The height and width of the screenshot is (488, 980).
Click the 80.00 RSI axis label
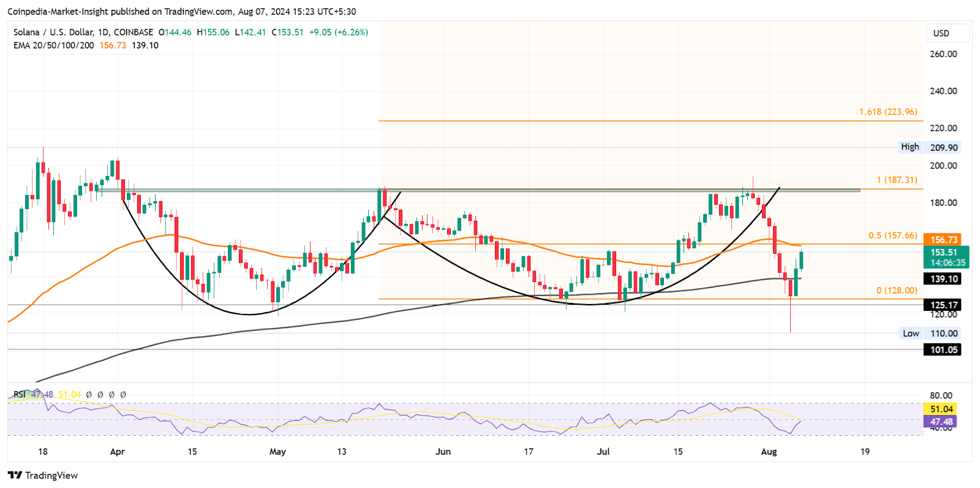(x=941, y=395)
